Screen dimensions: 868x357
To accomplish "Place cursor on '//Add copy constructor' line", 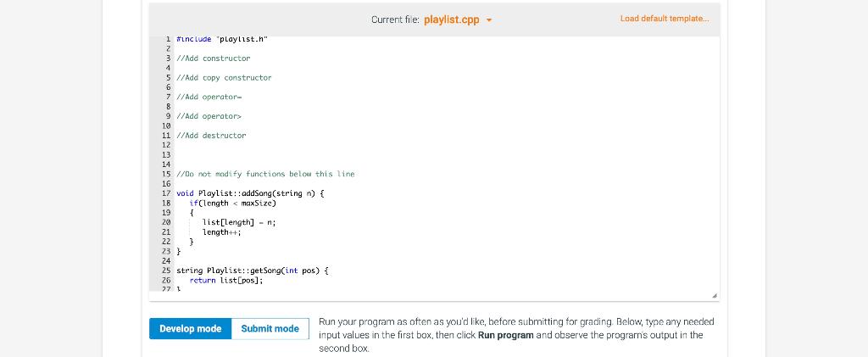I will pos(224,77).
